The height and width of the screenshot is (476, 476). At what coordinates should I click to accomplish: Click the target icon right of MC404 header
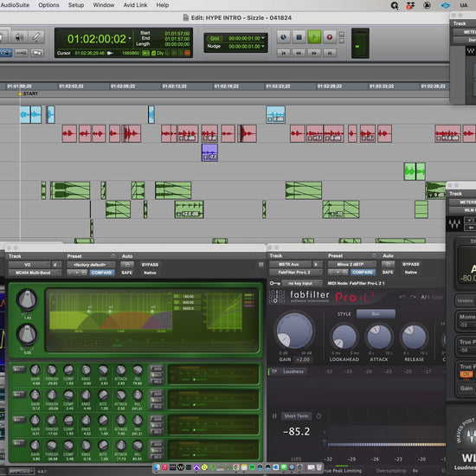[261, 265]
